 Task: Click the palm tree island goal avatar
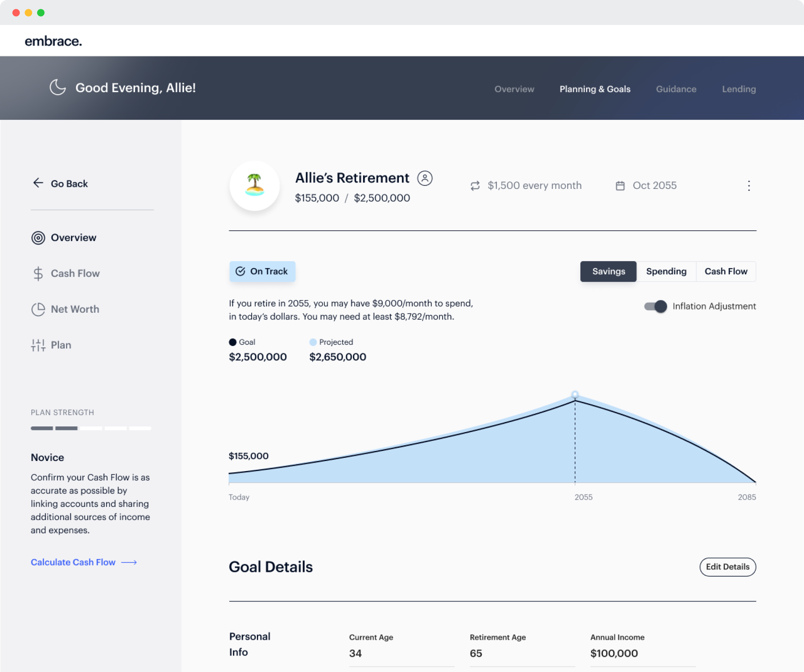pos(254,185)
